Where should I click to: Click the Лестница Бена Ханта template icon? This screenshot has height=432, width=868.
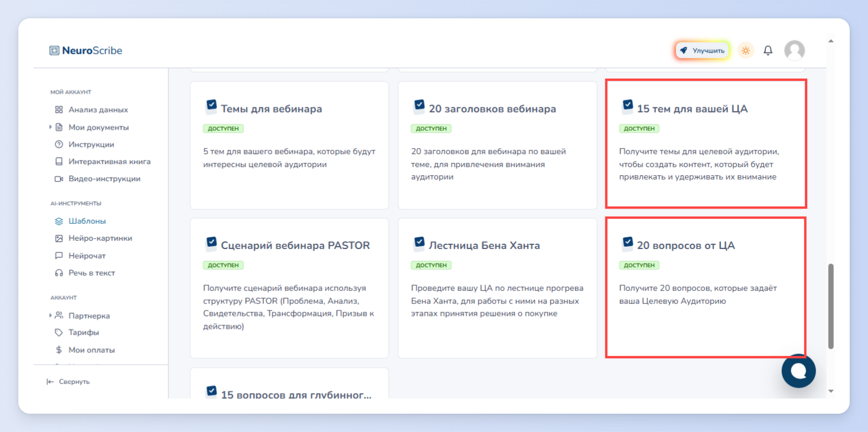tap(419, 243)
